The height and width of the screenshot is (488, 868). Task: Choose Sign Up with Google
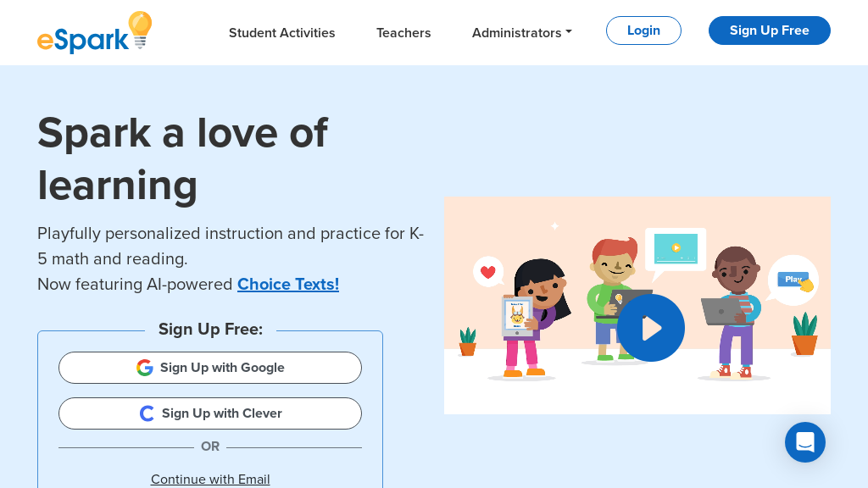pyautogui.click(x=210, y=368)
